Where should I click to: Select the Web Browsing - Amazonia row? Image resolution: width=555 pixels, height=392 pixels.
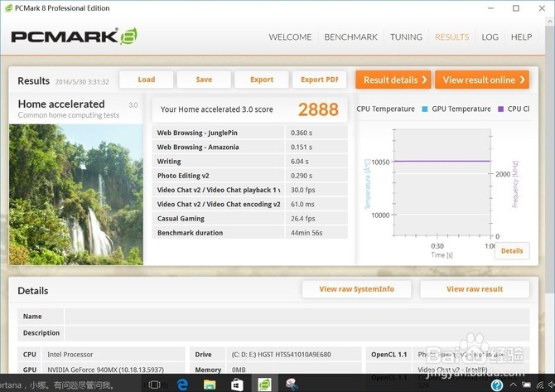(250, 147)
